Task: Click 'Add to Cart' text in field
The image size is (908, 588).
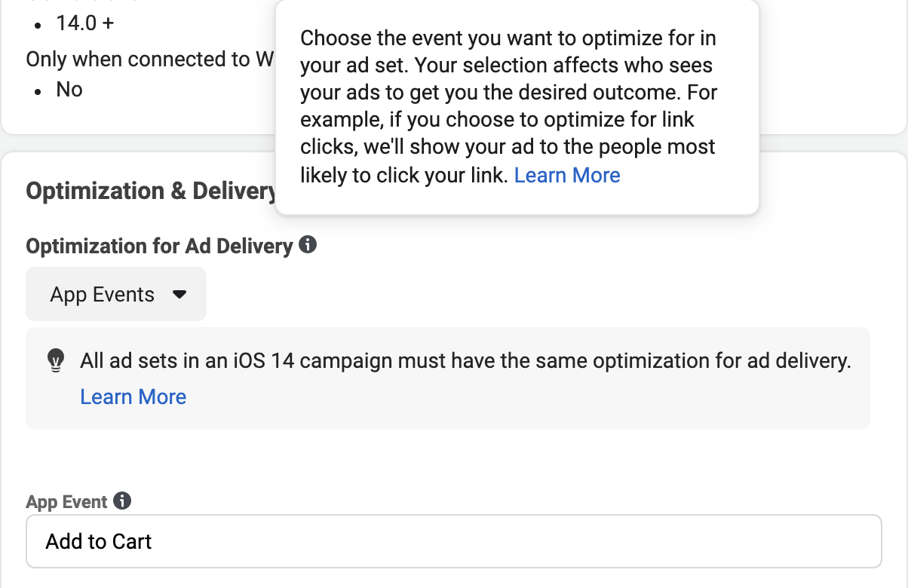Action: pos(99,541)
